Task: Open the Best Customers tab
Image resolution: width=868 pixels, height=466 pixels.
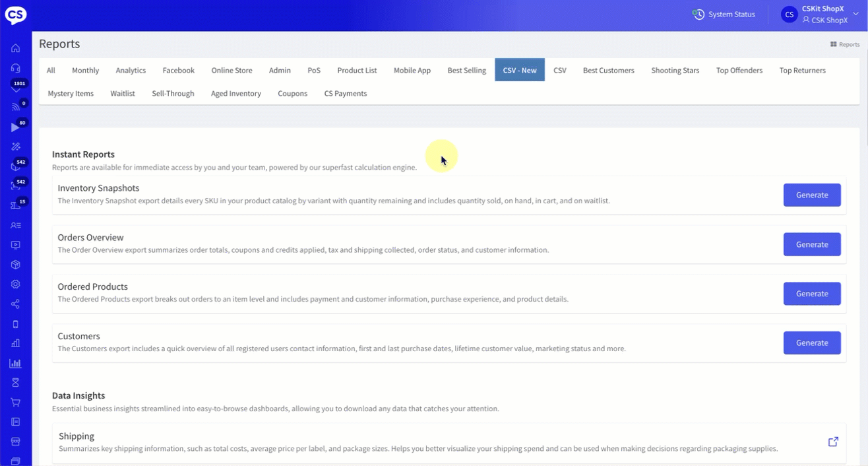Action: pos(609,70)
